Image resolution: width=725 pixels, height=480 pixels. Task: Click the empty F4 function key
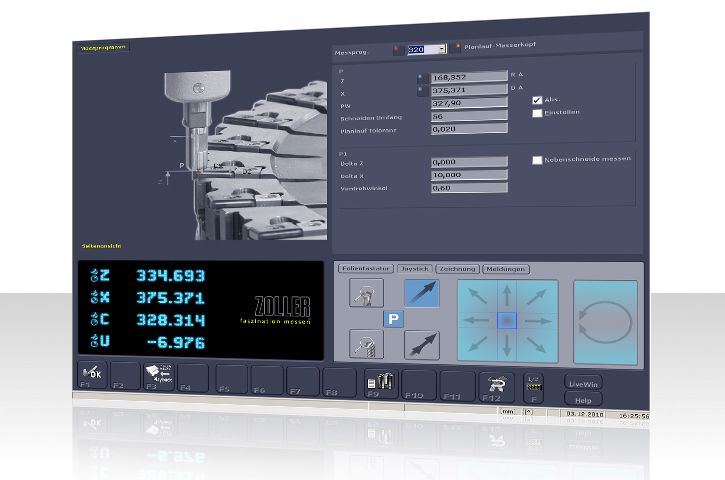pos(193,378)
